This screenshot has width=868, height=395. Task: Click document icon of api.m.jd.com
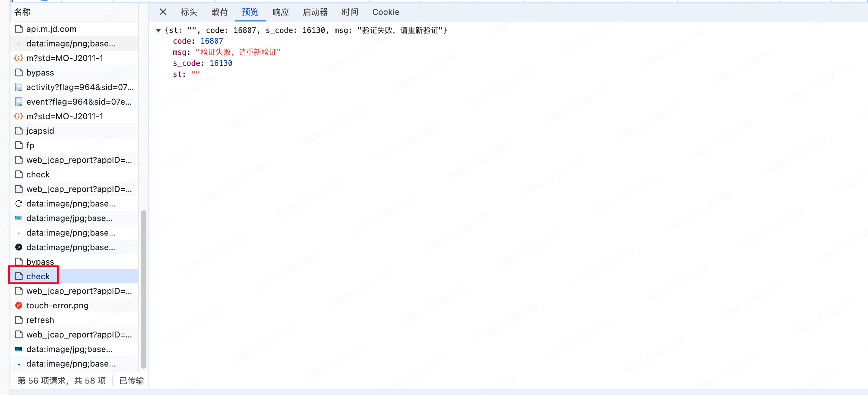(19, 29)
